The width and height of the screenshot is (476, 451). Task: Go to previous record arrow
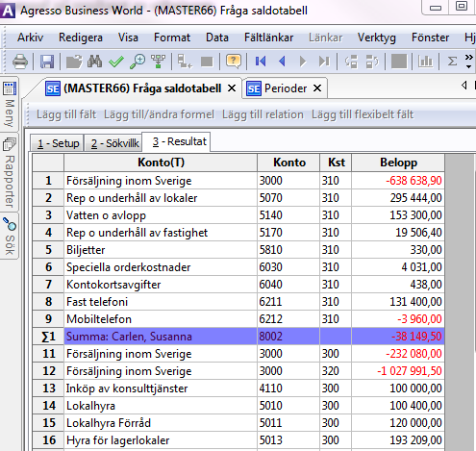pyautogui.click(x=282, y=61)
